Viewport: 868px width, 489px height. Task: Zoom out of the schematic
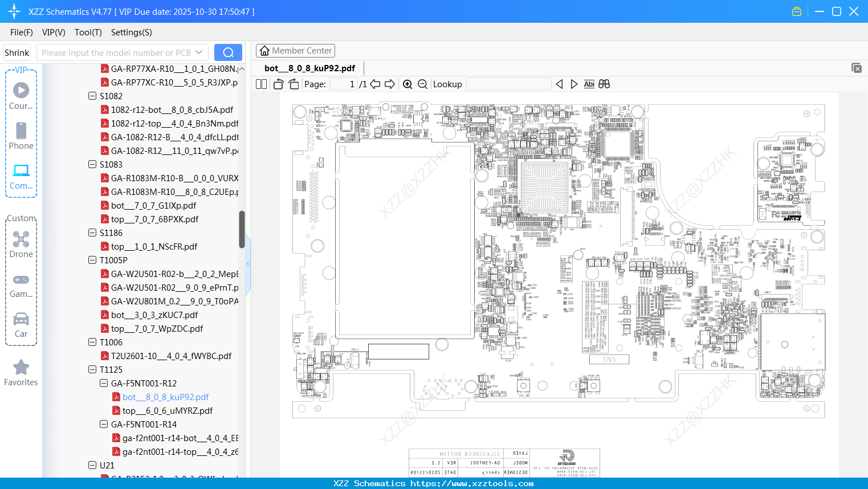click(422, 84)
